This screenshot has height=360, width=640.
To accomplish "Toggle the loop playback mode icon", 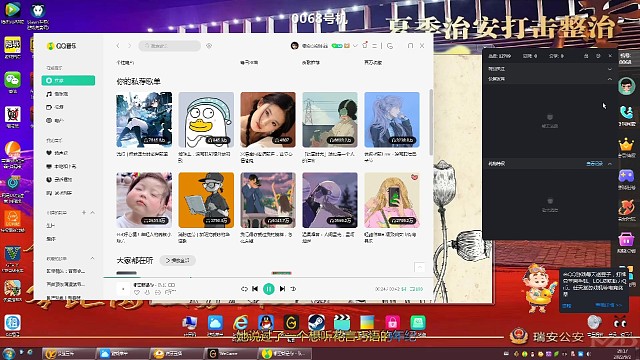I will click(x=244, y=289).
